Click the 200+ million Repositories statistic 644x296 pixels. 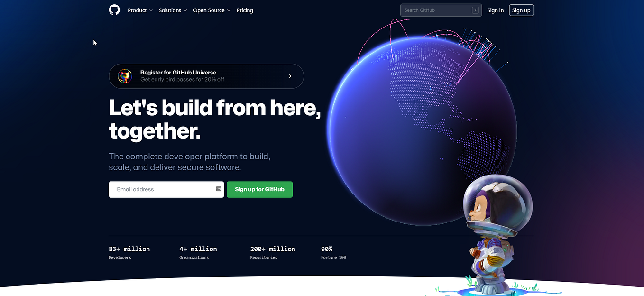click(x=273, y=252)
